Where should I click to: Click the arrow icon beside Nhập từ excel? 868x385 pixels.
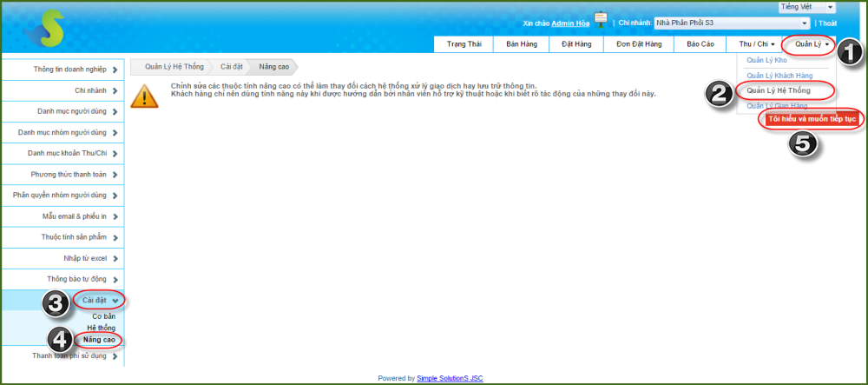coord(115,257)
